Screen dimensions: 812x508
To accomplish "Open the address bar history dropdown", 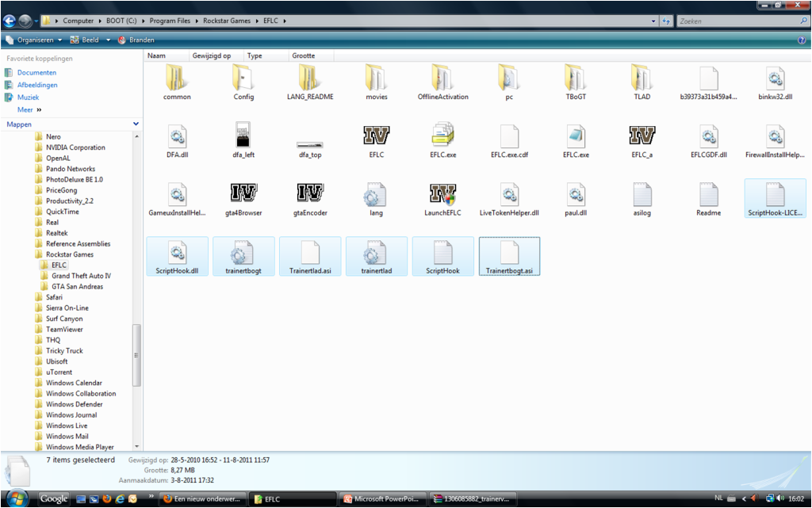I will tap(653, 21).
